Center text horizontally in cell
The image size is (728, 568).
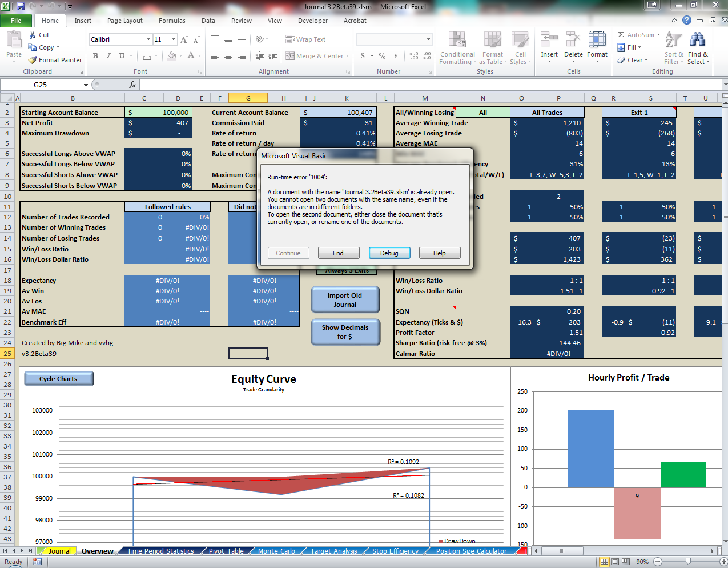point(228,56)
